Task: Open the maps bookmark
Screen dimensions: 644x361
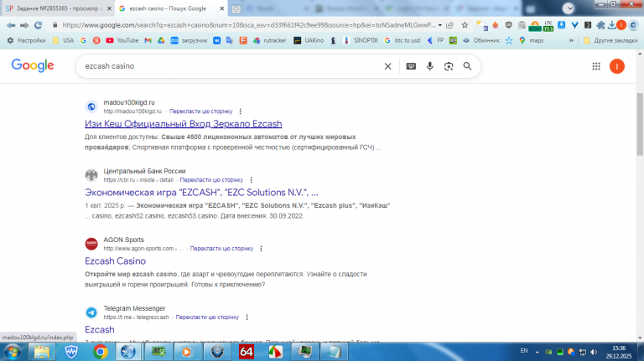Action: [x=531, y=40]
